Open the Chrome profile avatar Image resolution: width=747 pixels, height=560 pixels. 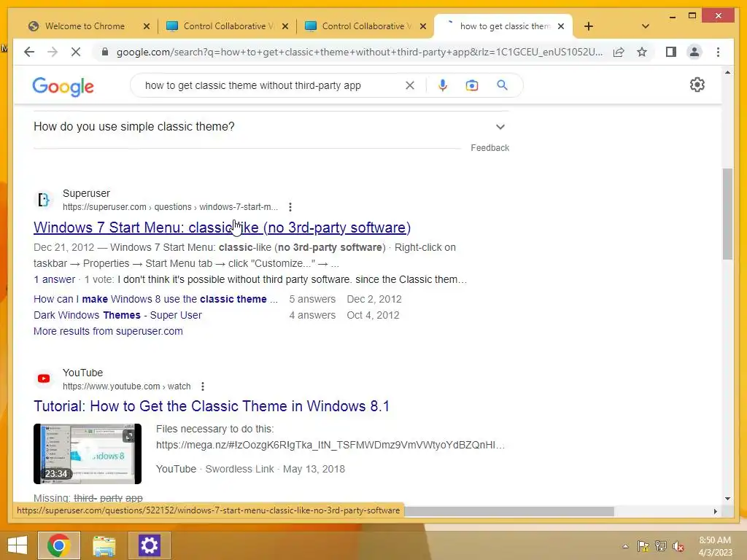[x=694, y=52]
